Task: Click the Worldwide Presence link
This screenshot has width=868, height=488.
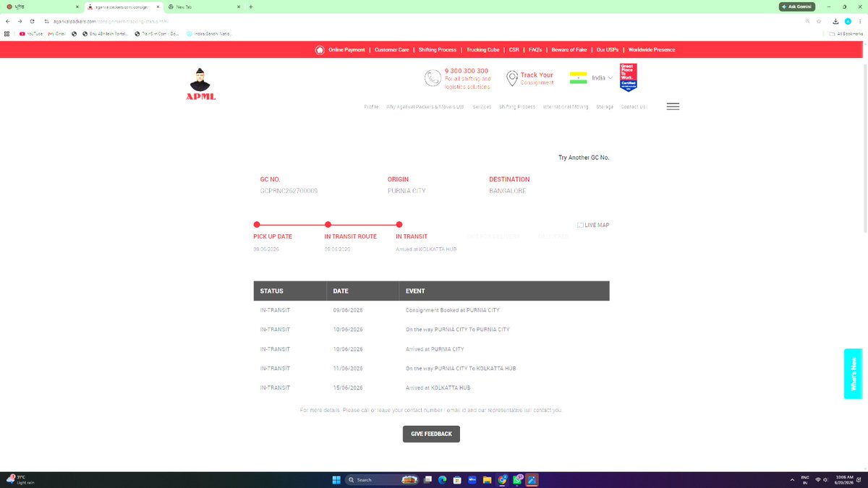Action: [652, 50]
